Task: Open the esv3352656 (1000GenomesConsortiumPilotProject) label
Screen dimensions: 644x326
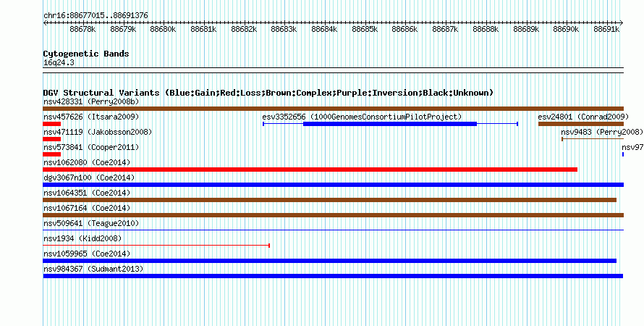Action: [362, 117]
